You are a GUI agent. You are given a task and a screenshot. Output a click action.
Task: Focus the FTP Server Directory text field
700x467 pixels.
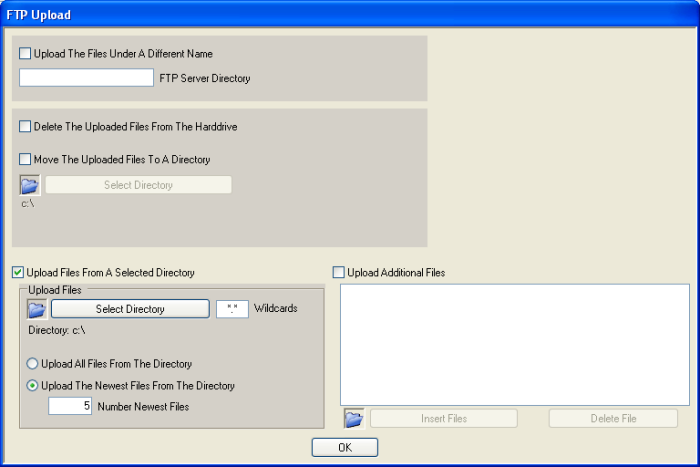click(x=86, y=78)
